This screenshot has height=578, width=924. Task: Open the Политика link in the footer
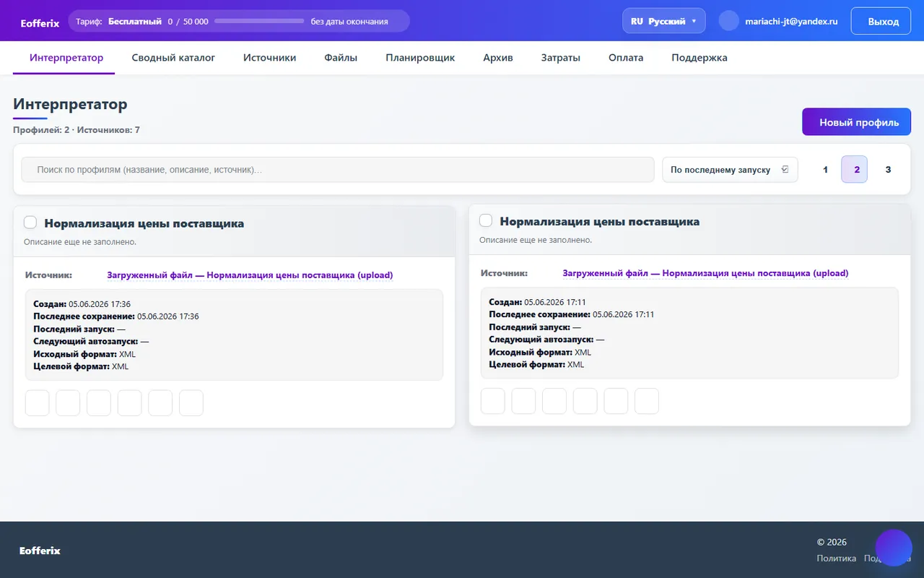[x=836, y=558]
